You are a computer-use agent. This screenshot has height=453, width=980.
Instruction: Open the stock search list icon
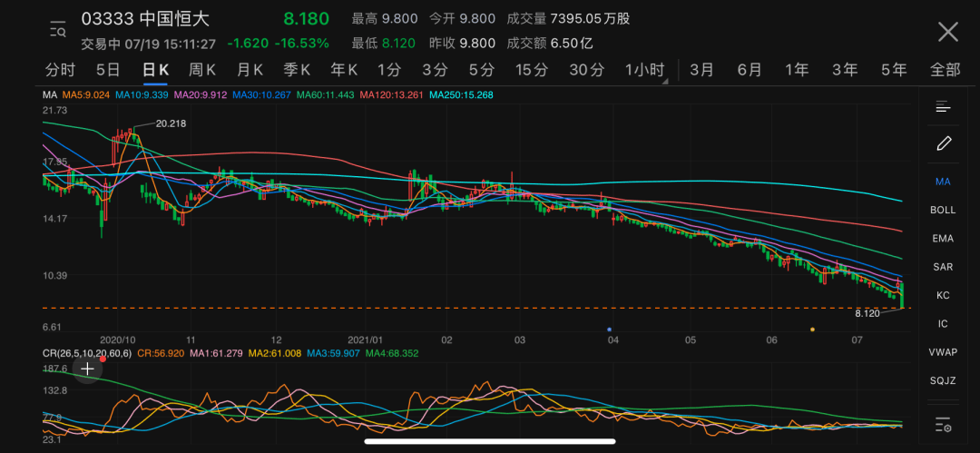(57, 29)
